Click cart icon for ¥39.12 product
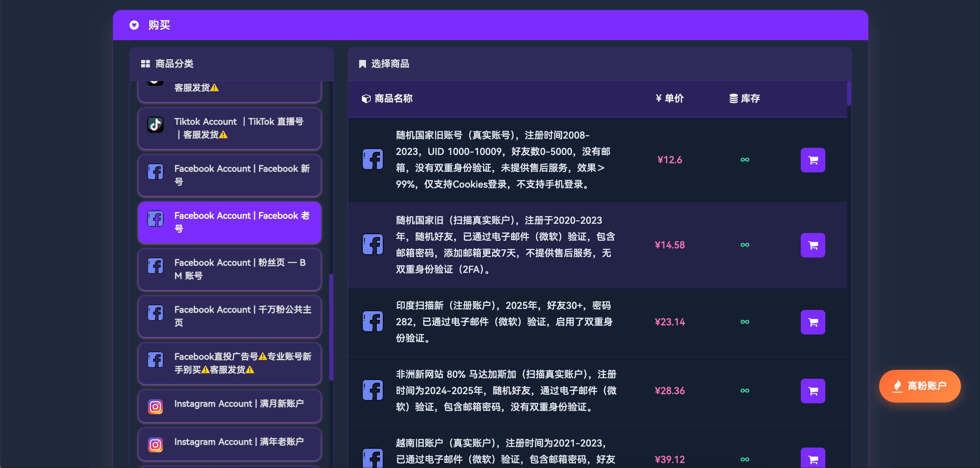The width and height of the screenshot is (980, 468). click(x=812, y=458)
